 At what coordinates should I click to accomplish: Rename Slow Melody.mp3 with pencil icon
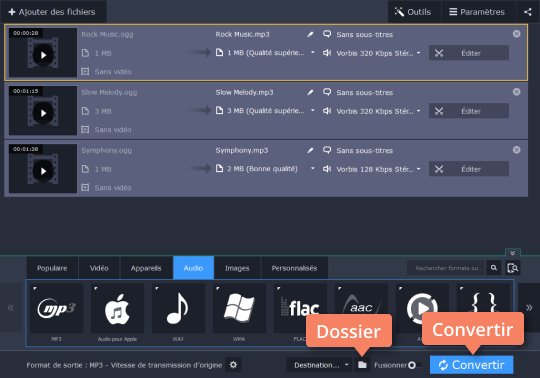coord(310,92)
